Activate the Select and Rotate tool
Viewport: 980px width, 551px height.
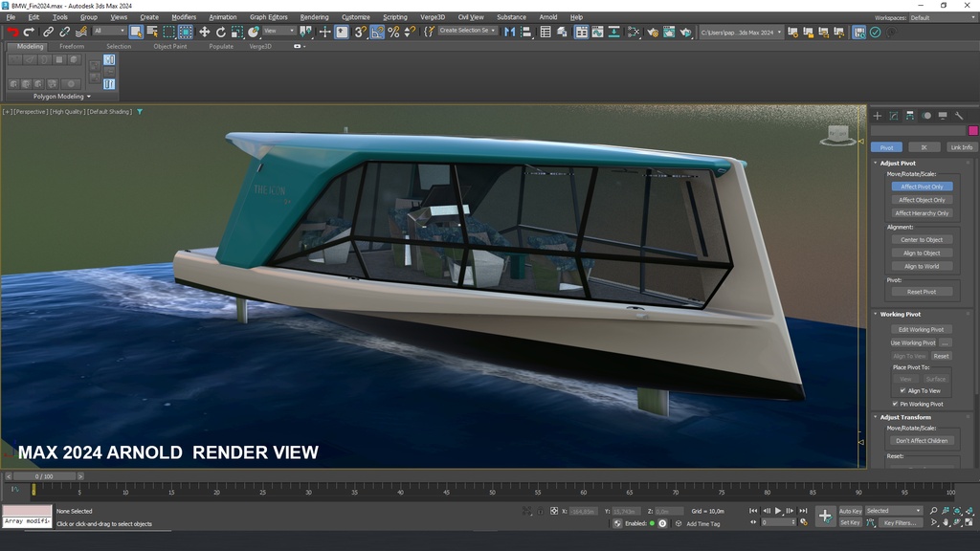click(x=220, y=32)
